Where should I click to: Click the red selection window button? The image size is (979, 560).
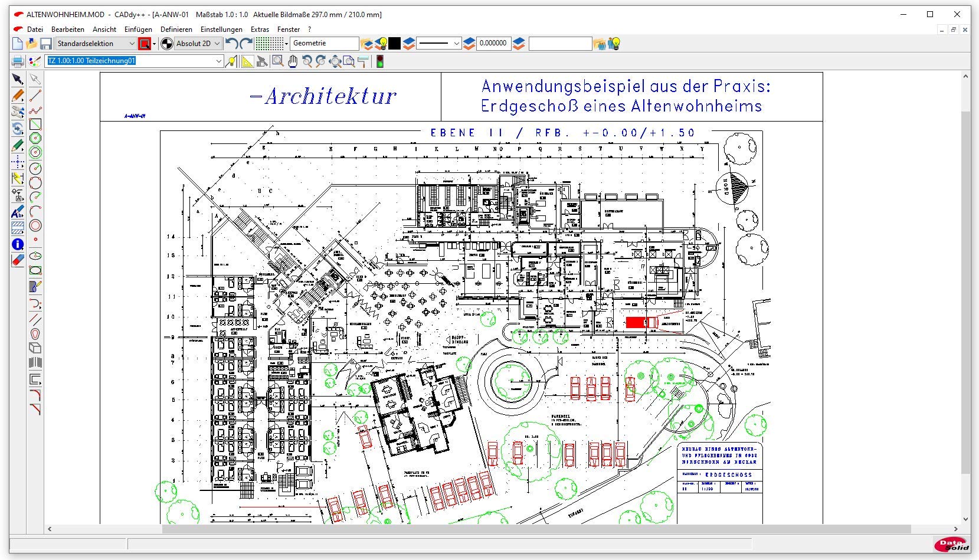[145, 44]
